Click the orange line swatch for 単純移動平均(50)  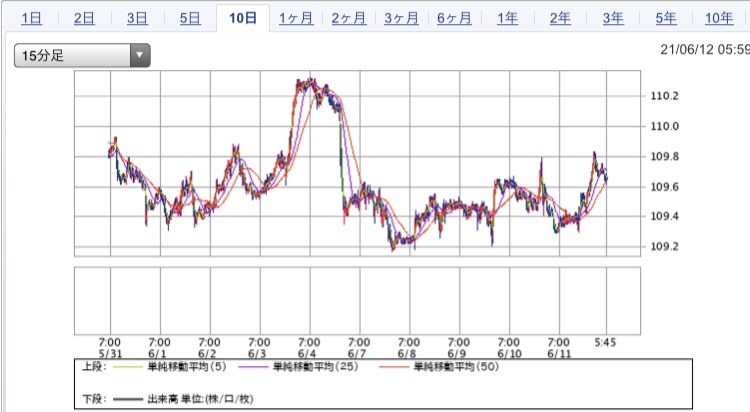click(394, 367)
